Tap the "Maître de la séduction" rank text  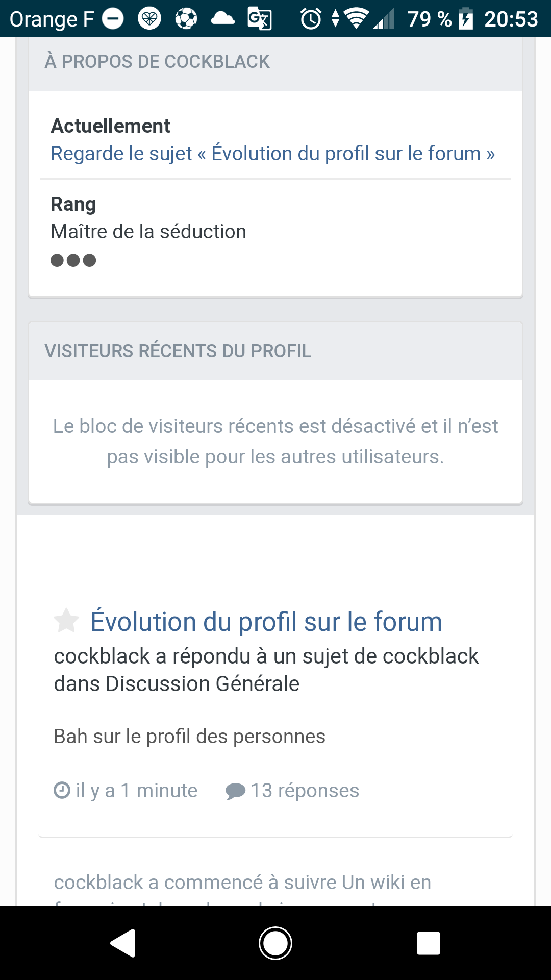148,232
